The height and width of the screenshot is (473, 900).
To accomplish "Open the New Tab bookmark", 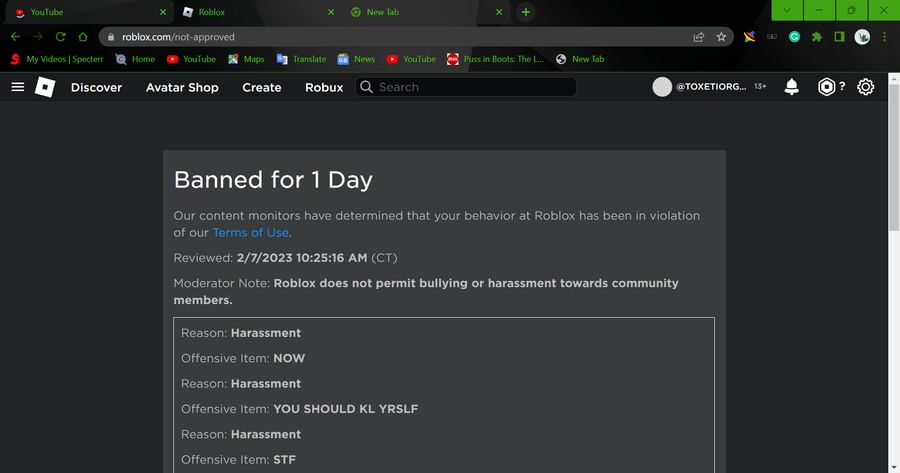I will tap(580, 59).
